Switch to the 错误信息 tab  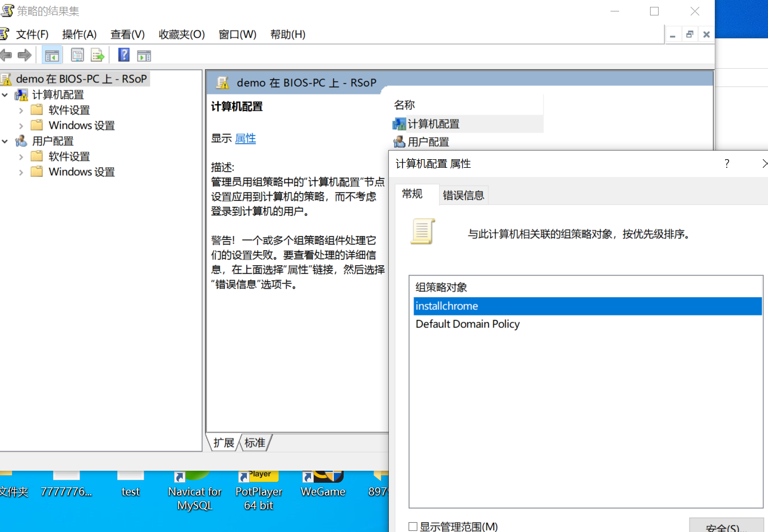(x=463, y=195)
